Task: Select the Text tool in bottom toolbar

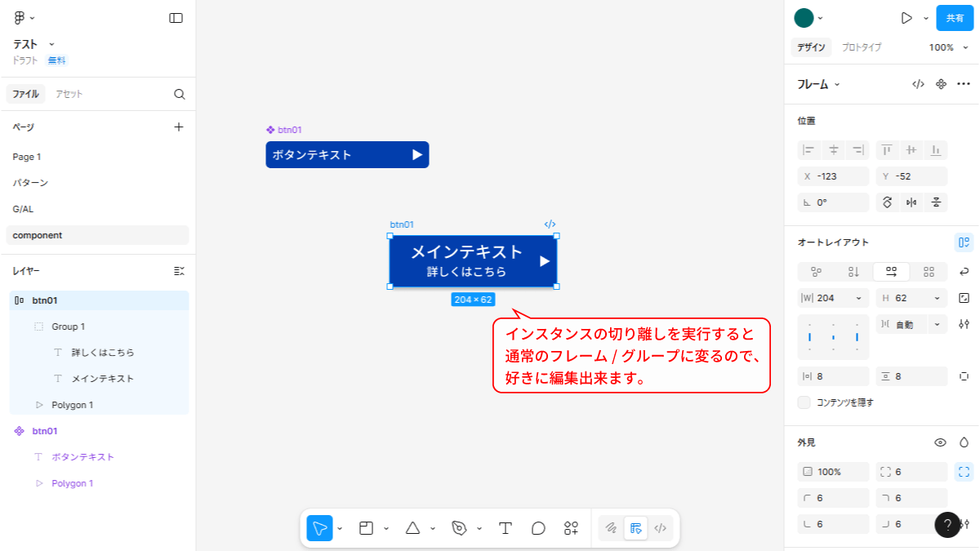Action: pyautogui.click(x=506, y=528)
